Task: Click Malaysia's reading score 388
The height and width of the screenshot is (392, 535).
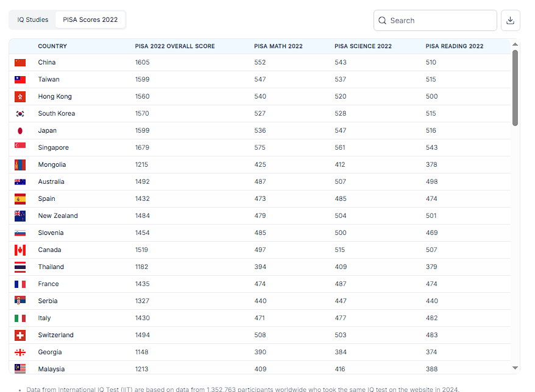Action: 431,369
